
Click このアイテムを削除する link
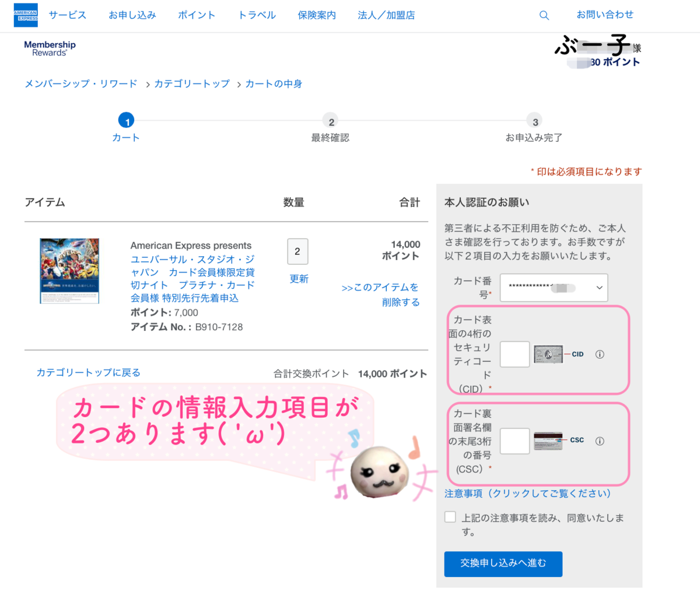(x=380, y=295)
